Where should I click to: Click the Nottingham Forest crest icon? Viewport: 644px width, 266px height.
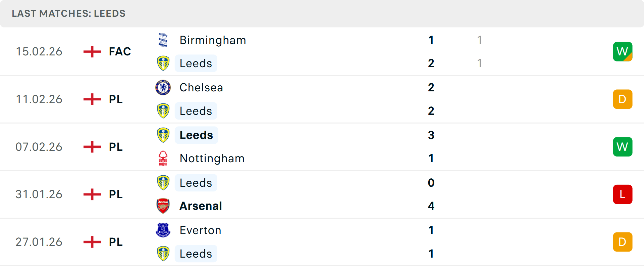click(163, 158)
